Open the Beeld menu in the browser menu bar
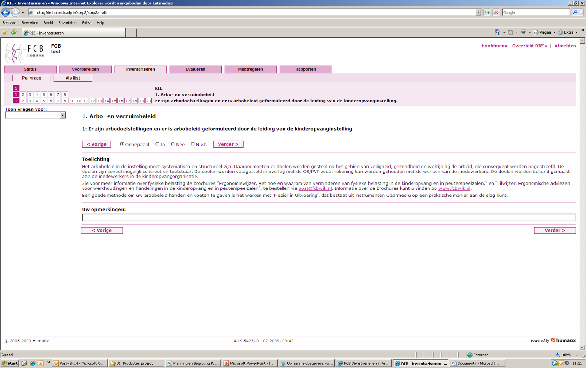The width and height of the screenshot is (586, 368). [48, 23]
